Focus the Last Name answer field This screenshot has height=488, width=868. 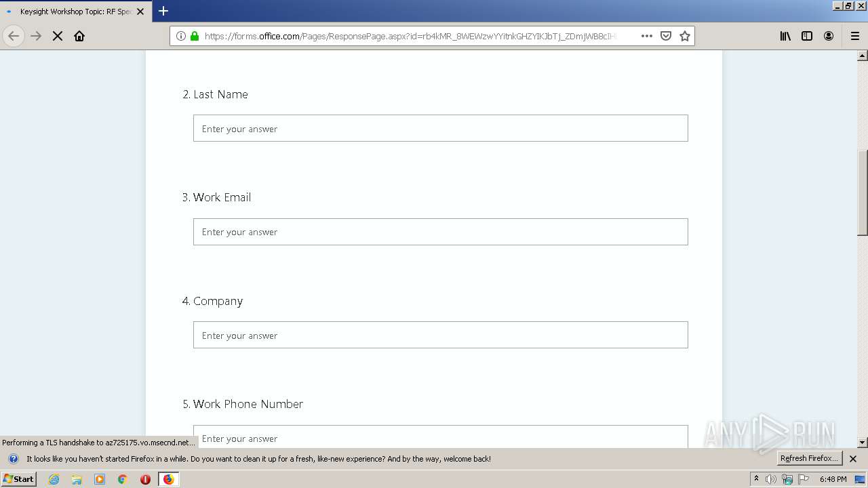point(441,128)
